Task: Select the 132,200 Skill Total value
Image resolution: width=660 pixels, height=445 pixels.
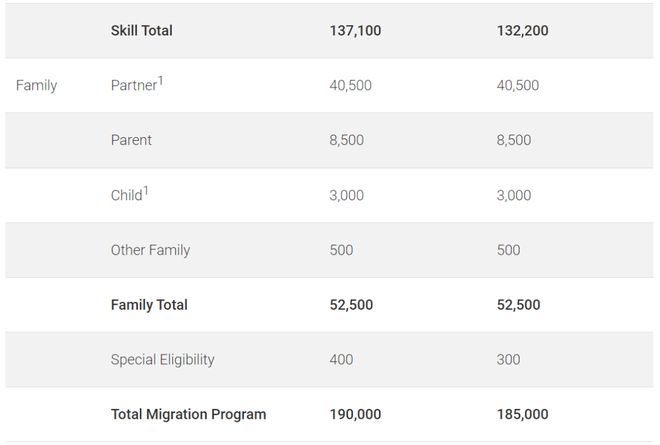Action: 522,31
